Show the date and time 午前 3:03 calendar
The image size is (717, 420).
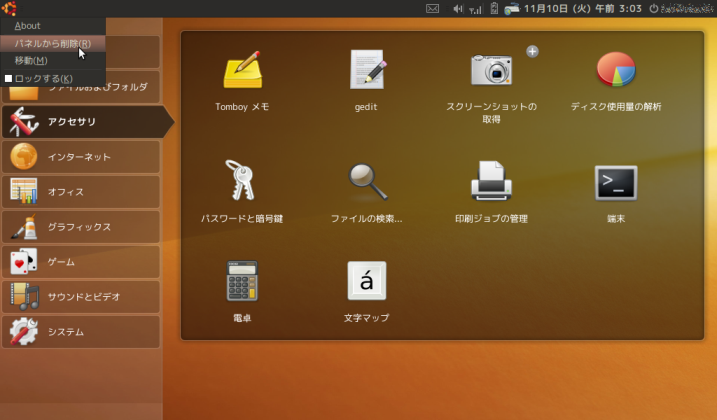(583, 8)
